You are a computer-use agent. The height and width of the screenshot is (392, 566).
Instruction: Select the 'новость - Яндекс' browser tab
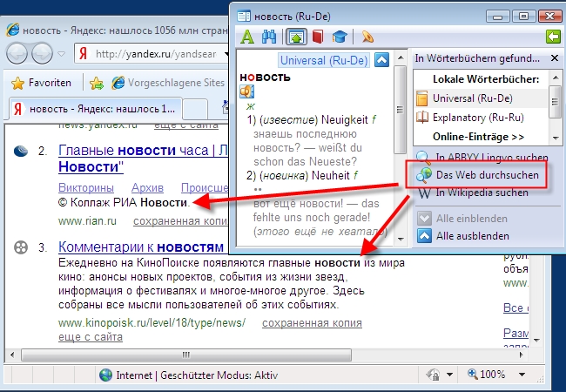[96, 109]
